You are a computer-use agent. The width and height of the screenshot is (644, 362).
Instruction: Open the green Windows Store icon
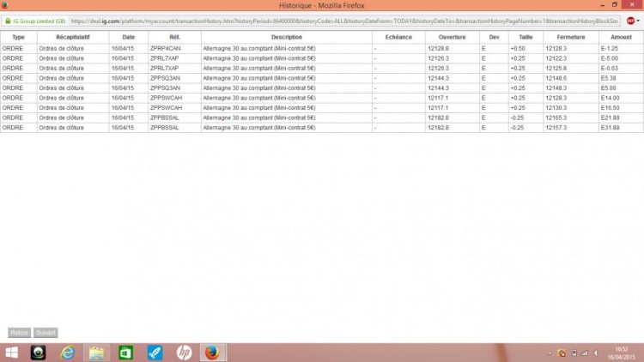pyautogui.click(x=125, y=353)
